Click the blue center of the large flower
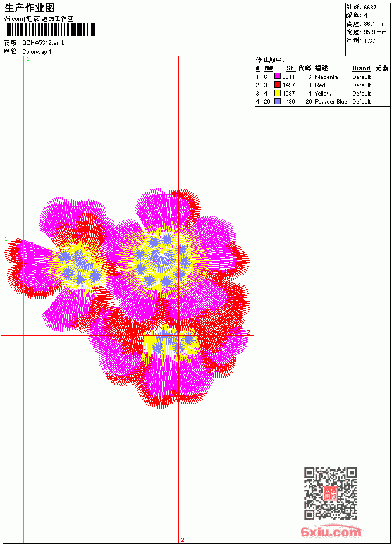Screen dimensions: 392x544 coord(161,259)
